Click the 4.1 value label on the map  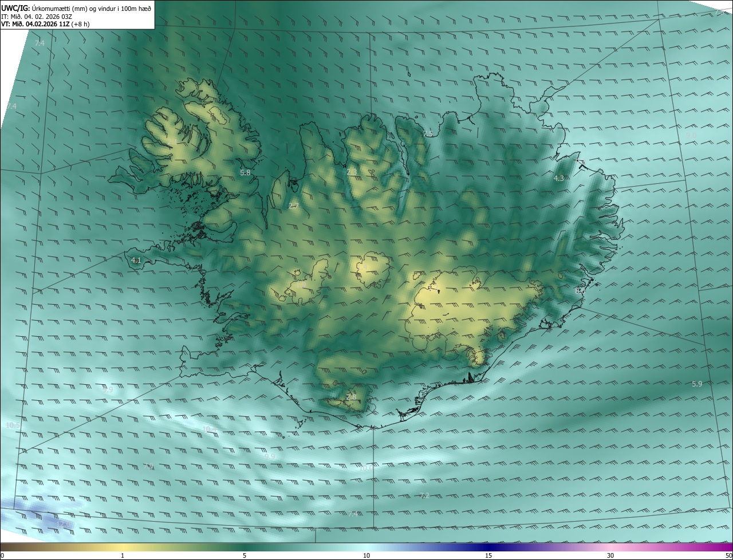[x=136, y=261]
